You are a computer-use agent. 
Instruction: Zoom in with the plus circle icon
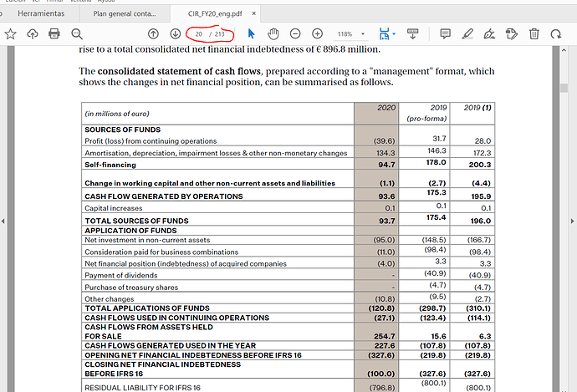pyautogui.click(x=317, y=33)
